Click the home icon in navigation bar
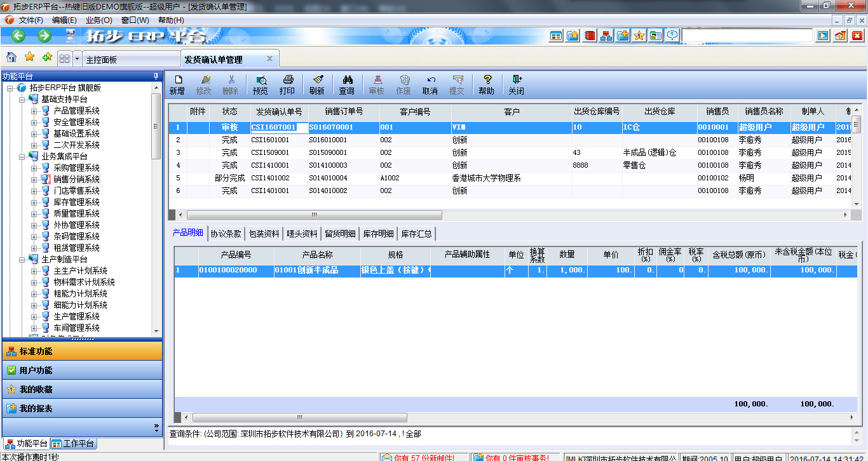The image size is (868, 461). [11, 58]
